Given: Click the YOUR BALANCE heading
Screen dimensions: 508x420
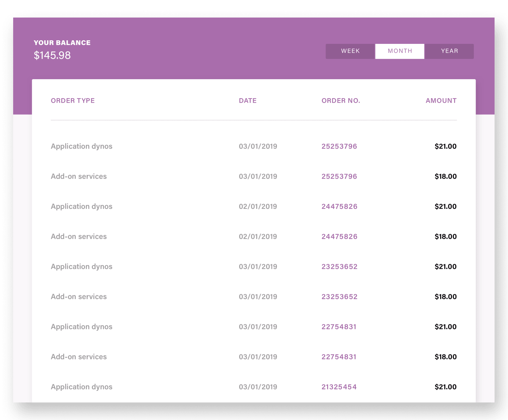Looking at the screenshot, I should [x=62, y=43].
